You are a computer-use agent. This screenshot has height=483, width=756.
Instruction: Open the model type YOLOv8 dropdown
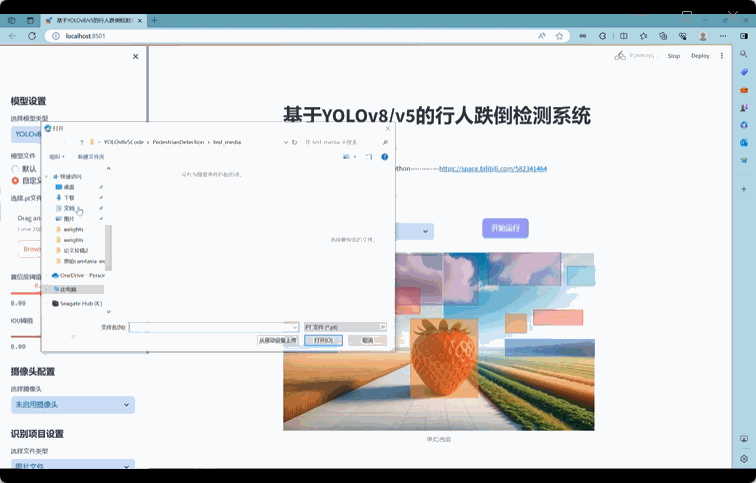coord(27,134)
